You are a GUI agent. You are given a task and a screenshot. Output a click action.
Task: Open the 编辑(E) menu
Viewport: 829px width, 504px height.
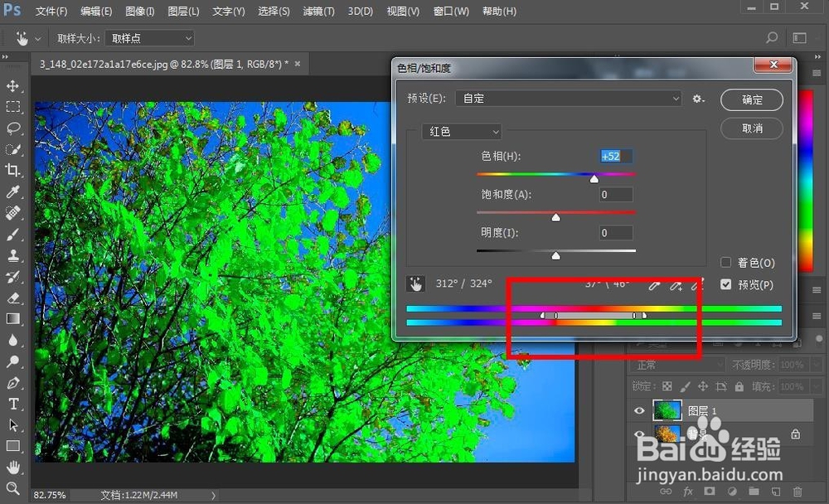pos(96,11)
